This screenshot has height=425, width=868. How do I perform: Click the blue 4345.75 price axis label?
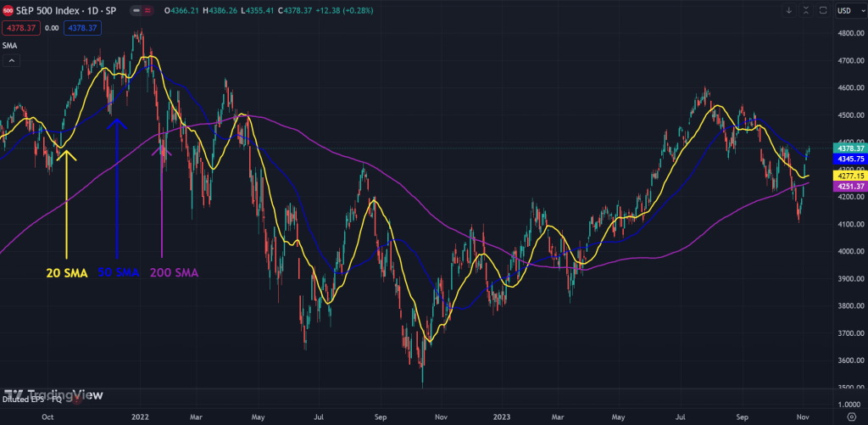(850, 159)
